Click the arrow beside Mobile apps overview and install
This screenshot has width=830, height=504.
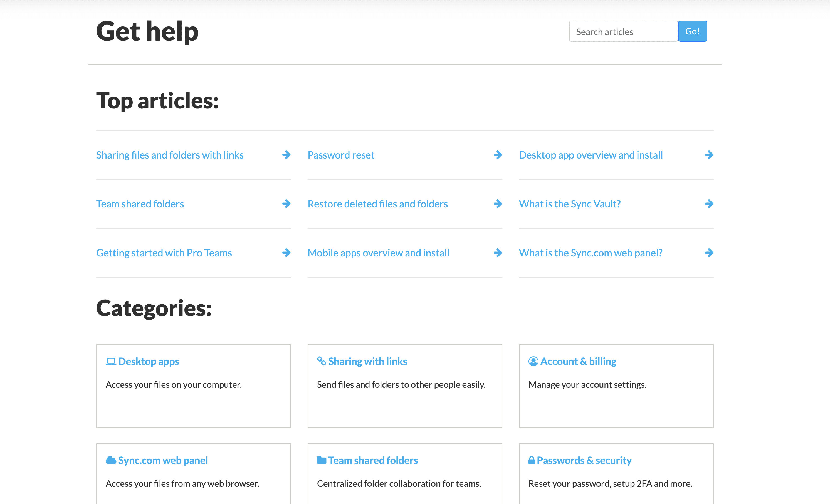click(498, 253)
